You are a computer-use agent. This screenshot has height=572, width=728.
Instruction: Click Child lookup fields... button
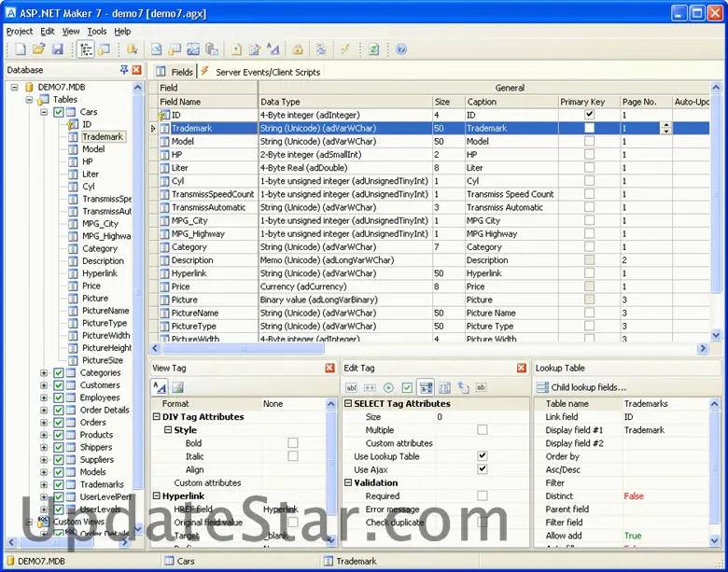581,387
